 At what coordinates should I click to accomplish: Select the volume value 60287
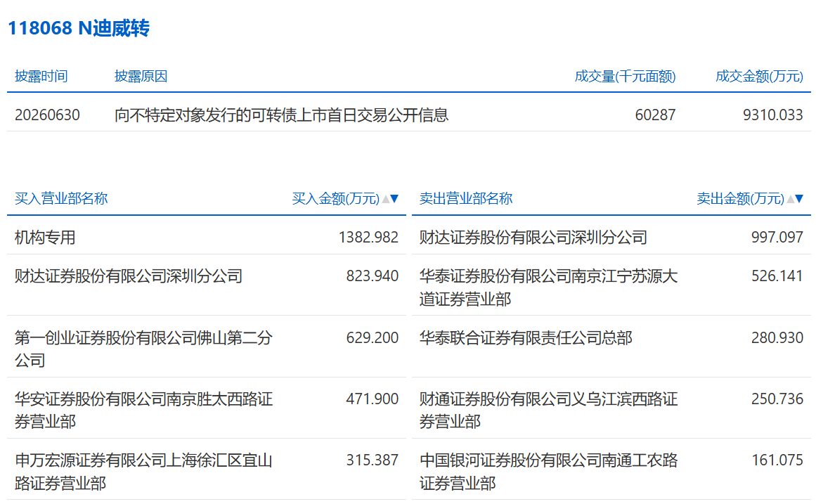655,115
